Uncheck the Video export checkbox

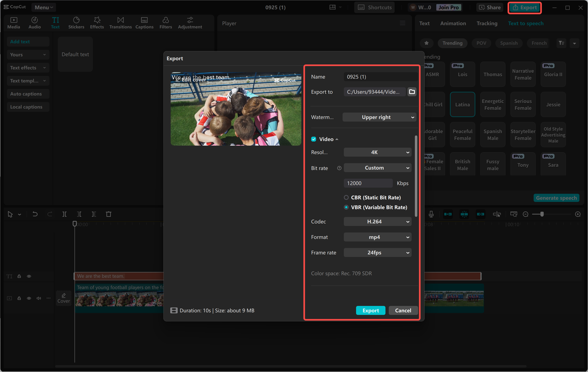(x=314, y=139)
